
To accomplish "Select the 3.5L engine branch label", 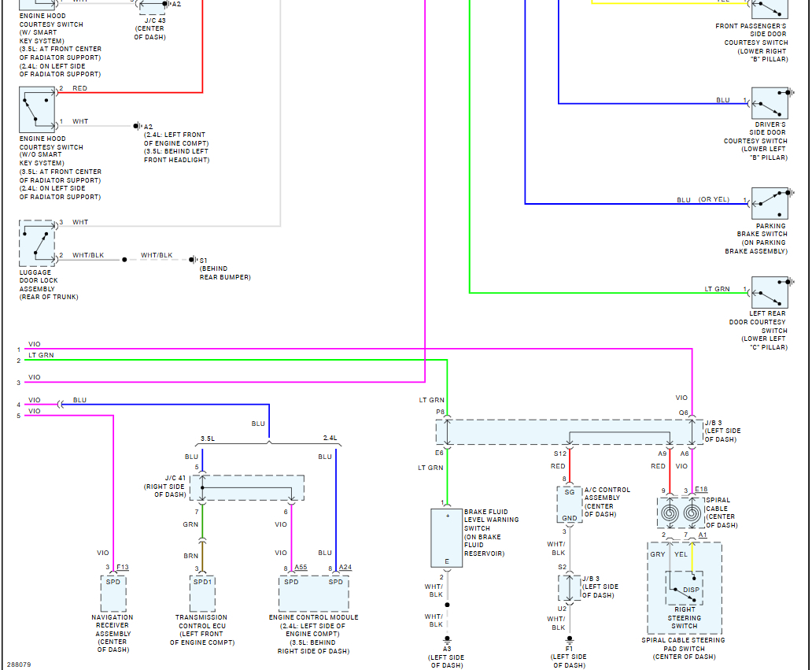I will (208, 439).
